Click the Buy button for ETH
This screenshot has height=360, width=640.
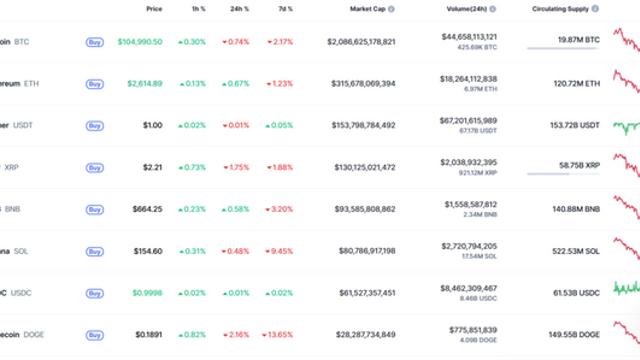coord(95,84)
